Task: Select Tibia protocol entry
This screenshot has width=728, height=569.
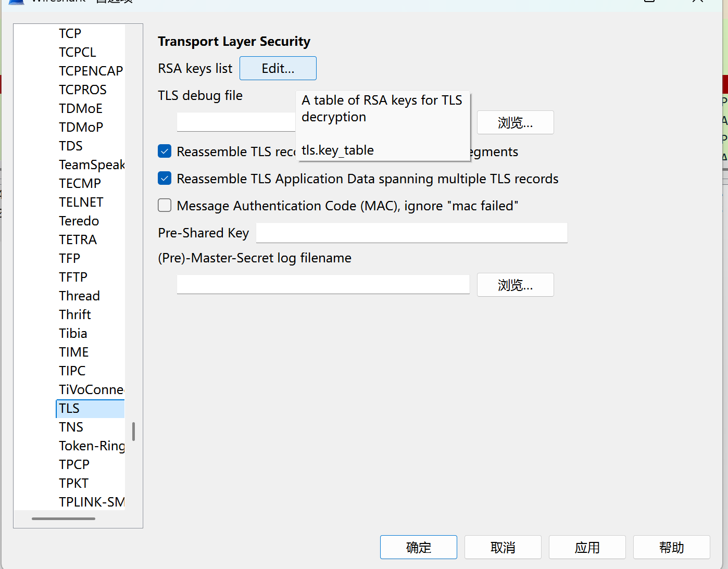Action: tap(73, 333)
